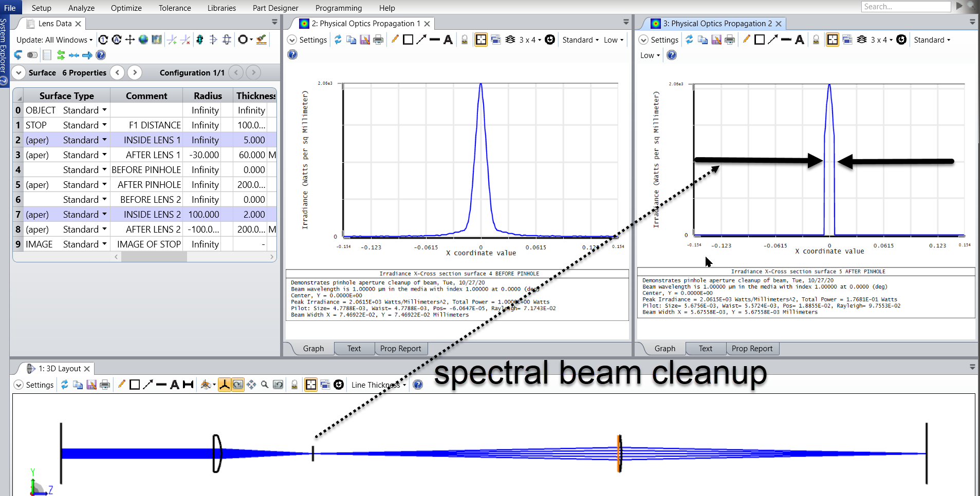Go to previous surface properties arrow
The height and width of the screenshot is (496, 980).
(x=118, y=72)
